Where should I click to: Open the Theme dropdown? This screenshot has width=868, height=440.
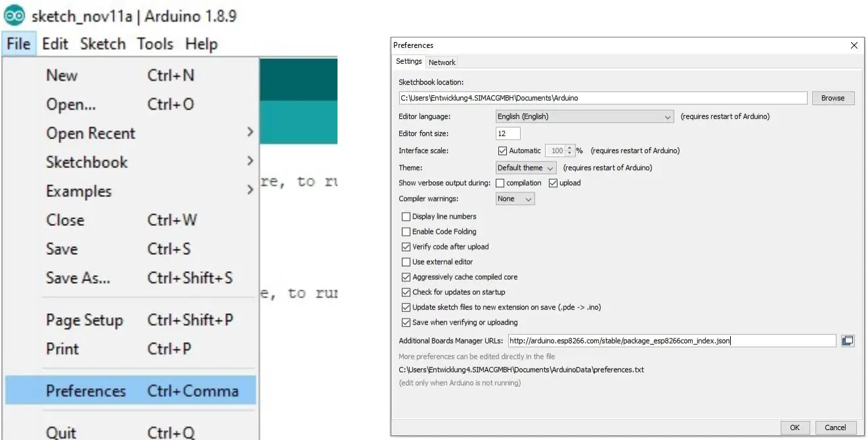(x=526, y=167)
